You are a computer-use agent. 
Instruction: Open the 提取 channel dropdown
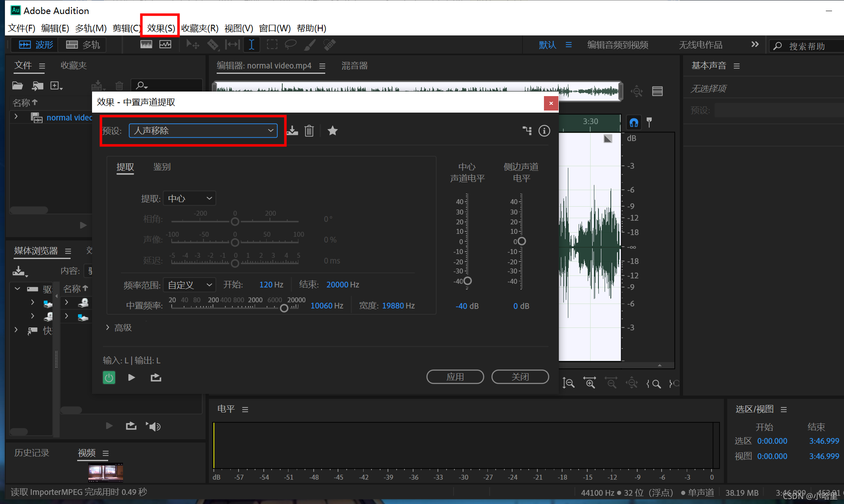pos(189,198)
